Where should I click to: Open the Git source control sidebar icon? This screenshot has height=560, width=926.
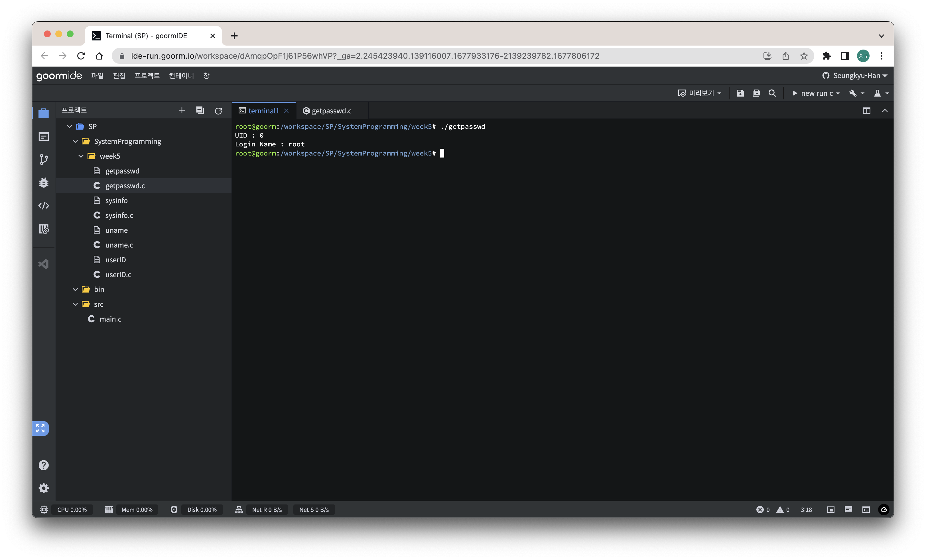pyautogui.click(x=44, y=160)
